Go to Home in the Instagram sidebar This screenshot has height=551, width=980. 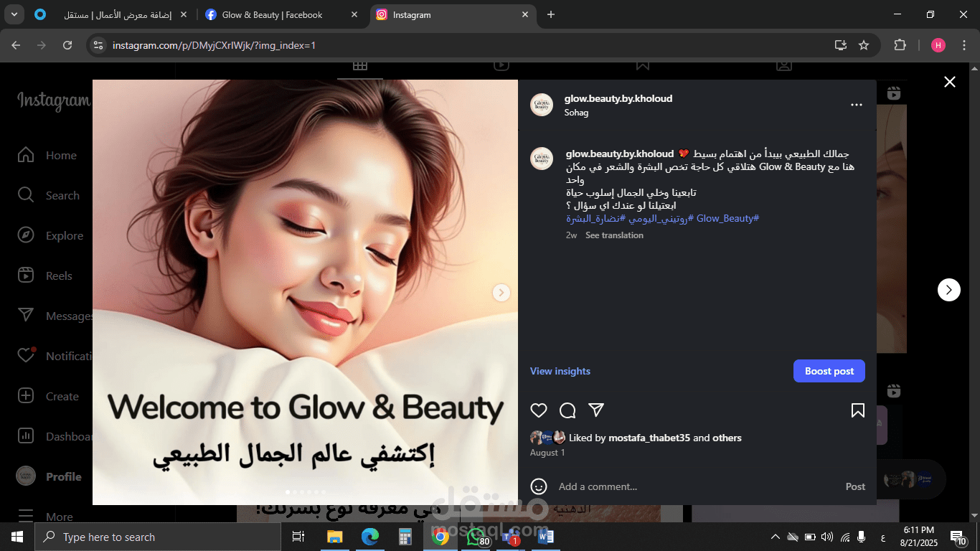(x=47, y=155)
